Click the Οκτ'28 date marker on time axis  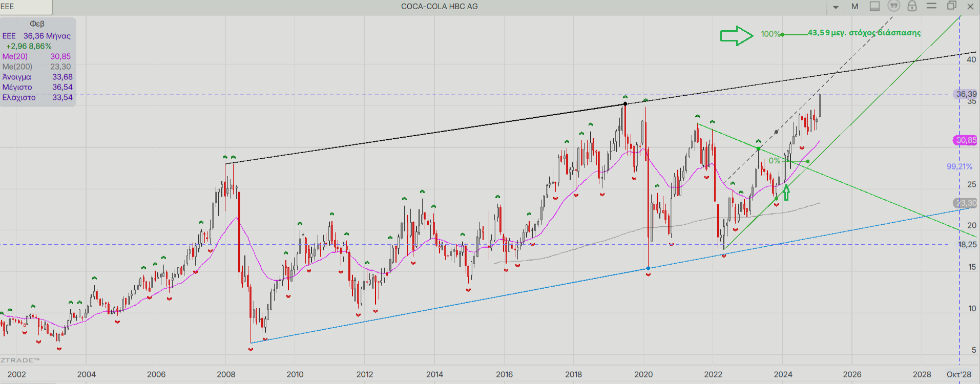[x=958, y=374]
